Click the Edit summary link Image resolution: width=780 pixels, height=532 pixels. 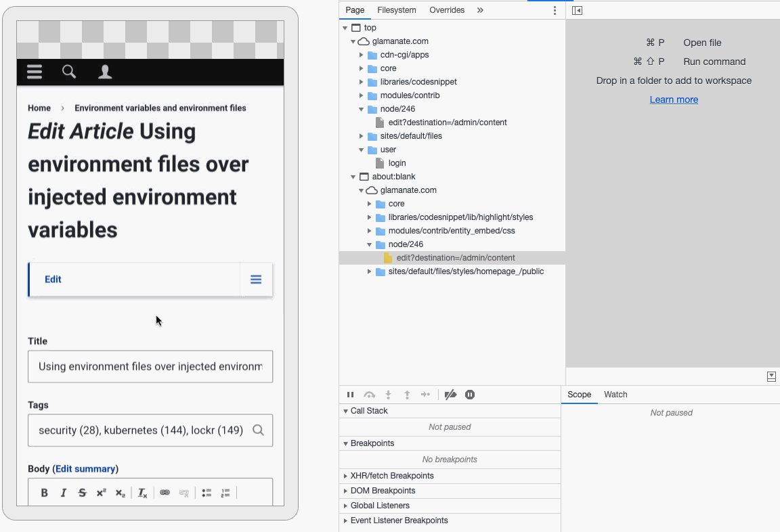85,468
